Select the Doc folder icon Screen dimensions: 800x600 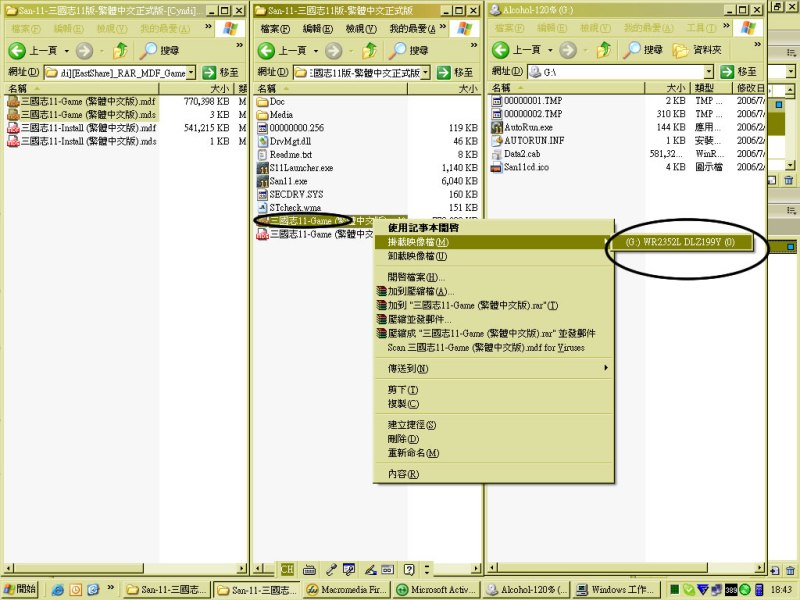(x=262, y=102)
